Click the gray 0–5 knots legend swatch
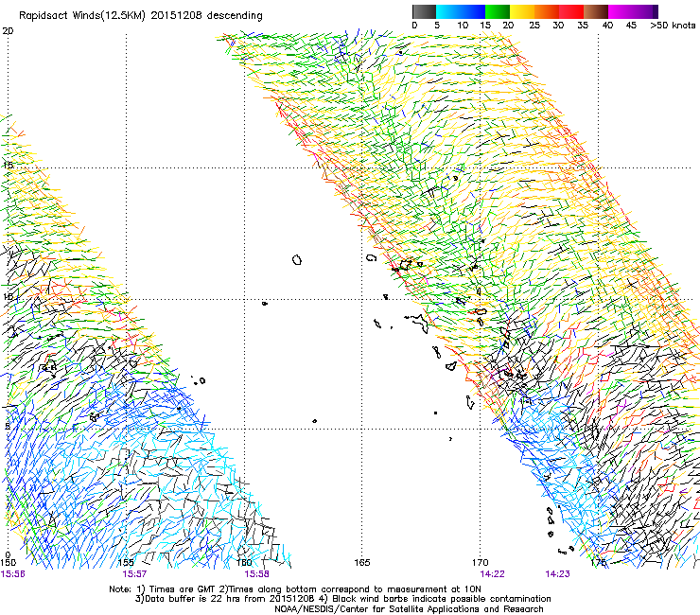700x615 pixels. [x=424, y=11]
